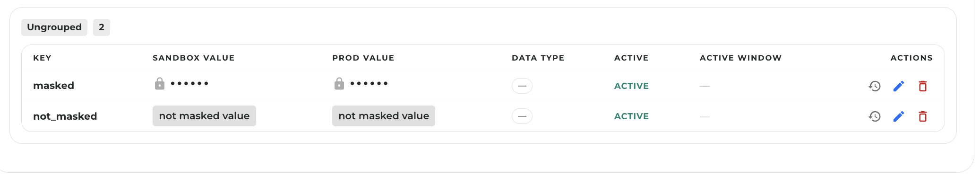Click the data type pill for masked
Viewport: 980px width, 176px height.
(x=522, y=86)
